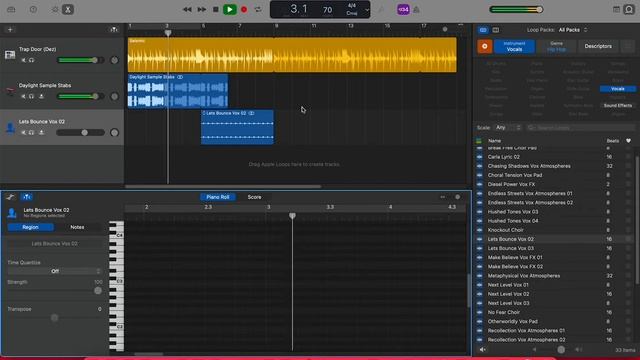640x360 pixels.
Task: Enable input monitoring on Lets Bounce Vox 02 track
Action: point(41,133)
